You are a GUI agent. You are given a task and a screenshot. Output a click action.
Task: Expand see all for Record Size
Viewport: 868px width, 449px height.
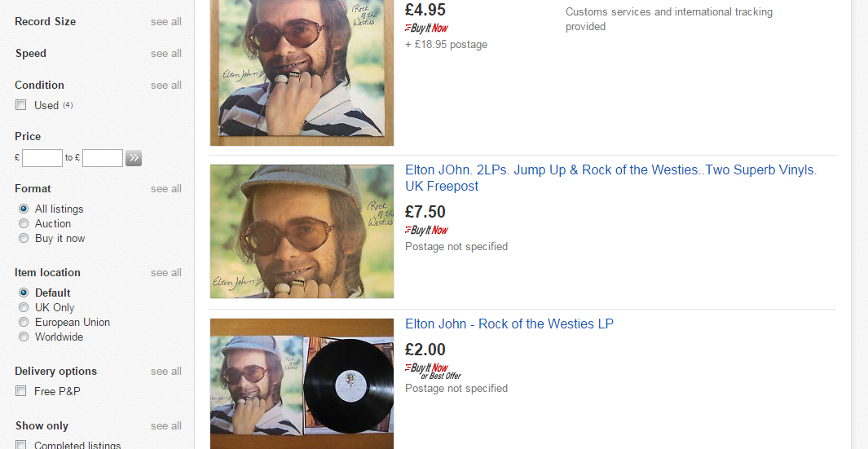165,21
